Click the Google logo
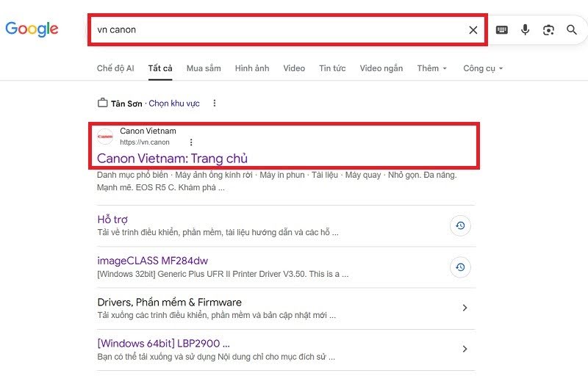Viewport: 588px width, 376px height. (32, 29)
